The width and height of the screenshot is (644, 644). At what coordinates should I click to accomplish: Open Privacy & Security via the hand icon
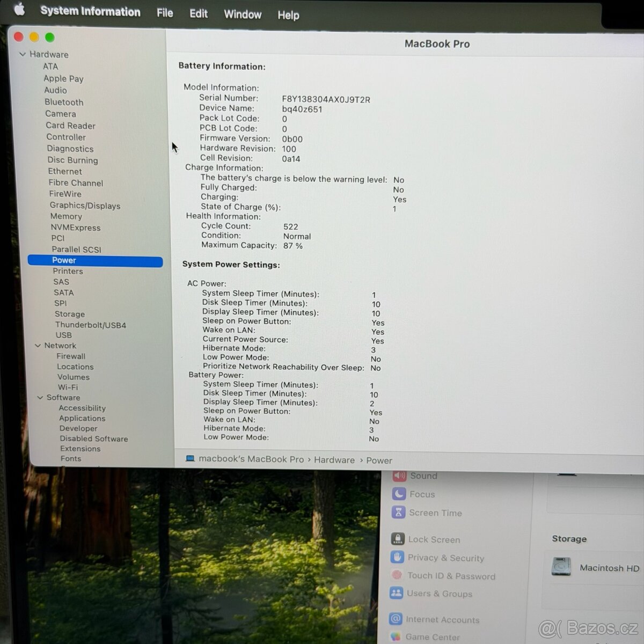click(x=397, y=558)
